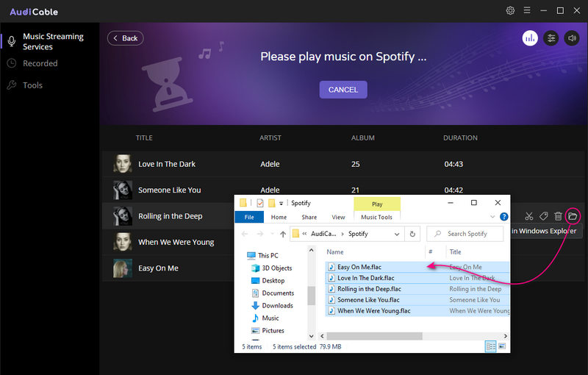
Task: Switch to large icons view
Action: click(502, 346)
